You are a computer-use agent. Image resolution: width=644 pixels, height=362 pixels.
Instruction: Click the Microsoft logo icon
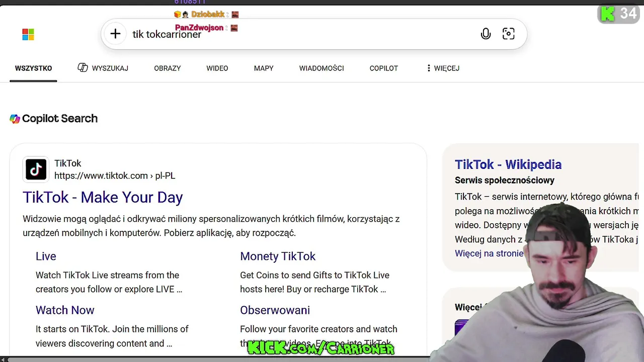28,34
